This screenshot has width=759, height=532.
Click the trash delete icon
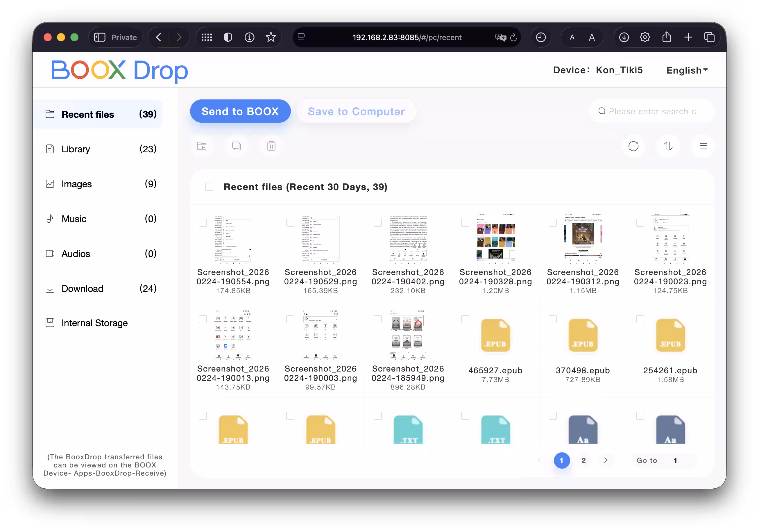[271, 146]
